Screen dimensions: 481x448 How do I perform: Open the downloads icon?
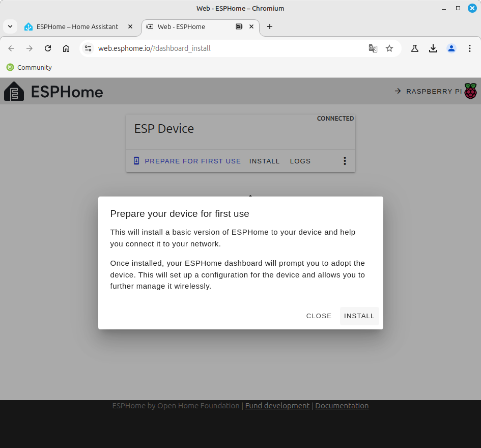tap(433, 48)
